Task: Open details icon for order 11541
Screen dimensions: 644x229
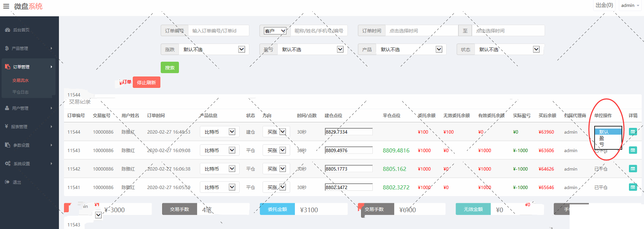Action: (x=633, y=187)
